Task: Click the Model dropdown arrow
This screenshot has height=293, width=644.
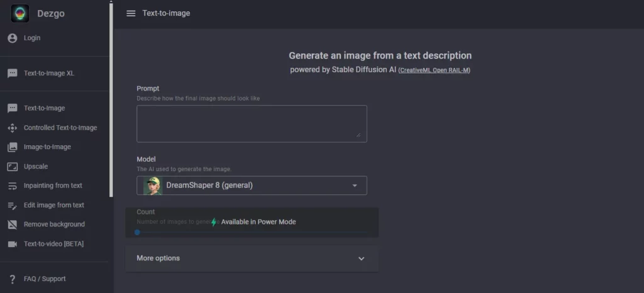Action: pyautogui.click(x=355, y=185)
